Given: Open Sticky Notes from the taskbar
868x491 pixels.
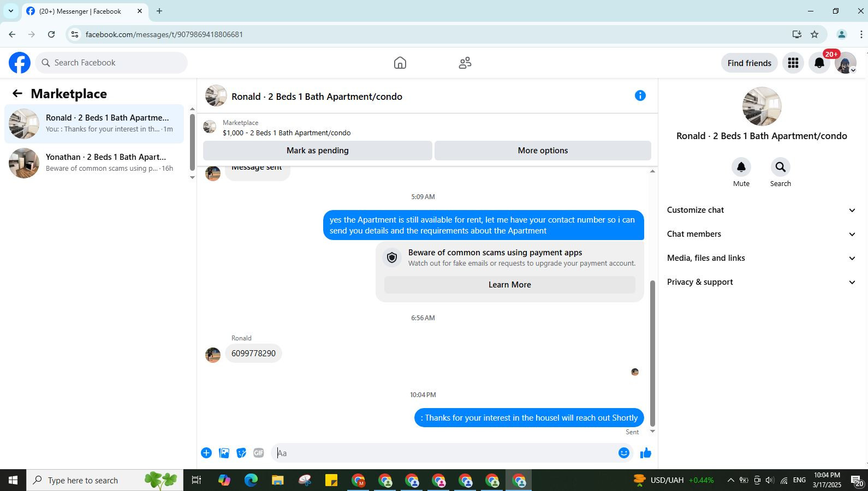Looking at the screenshot, I should click(x=331, y=480).
